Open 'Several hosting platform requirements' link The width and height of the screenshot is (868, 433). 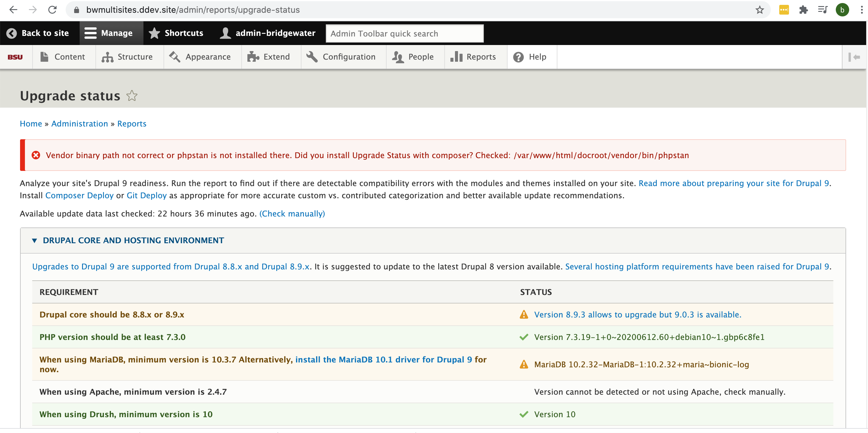pos(697,267)
